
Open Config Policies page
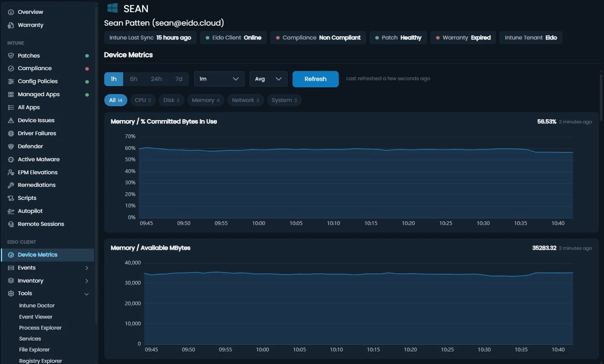click(x=47, y=81)
